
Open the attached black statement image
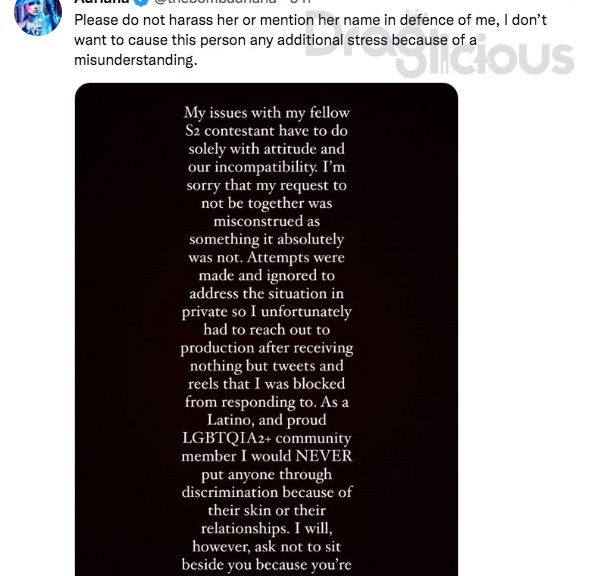267,329
